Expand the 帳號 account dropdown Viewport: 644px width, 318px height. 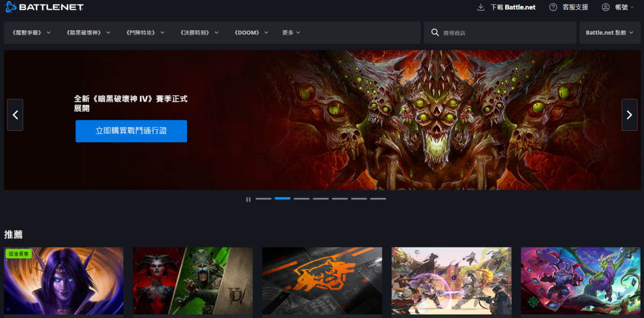pyautogui.click(x=624, y=7)
